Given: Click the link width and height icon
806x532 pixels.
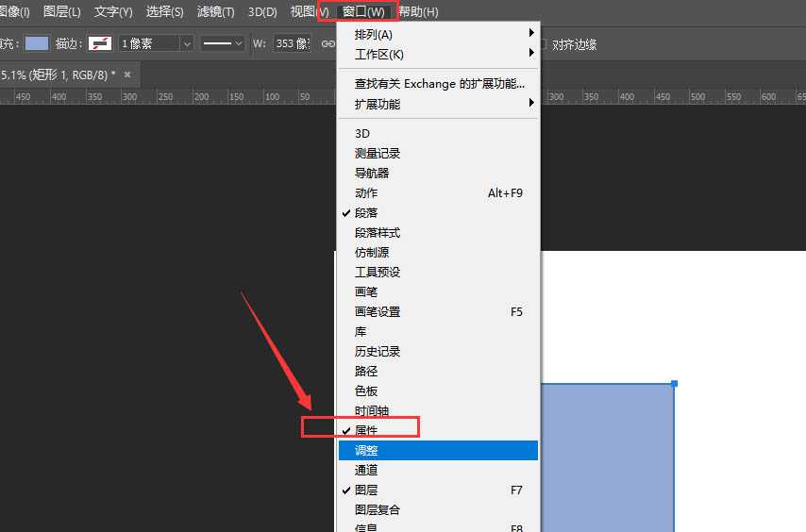Looking at the screenshot, I should pos(327,43).
